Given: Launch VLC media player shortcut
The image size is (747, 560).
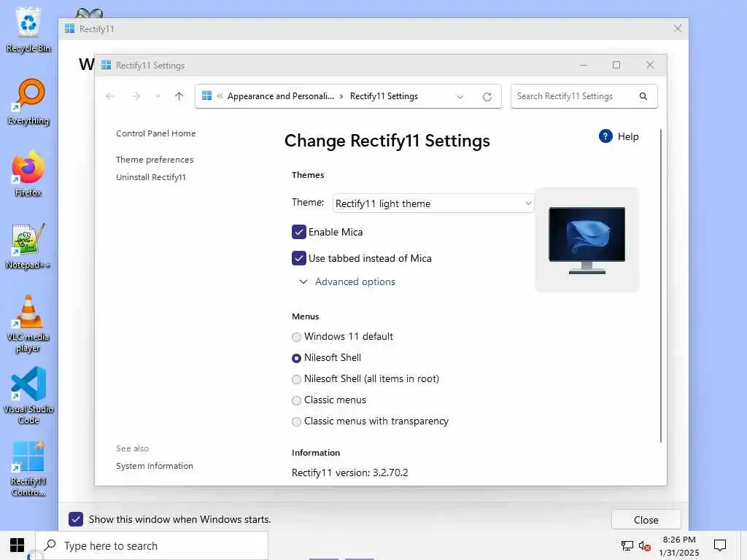Looking at the screenshot, I should pos(28,323).
